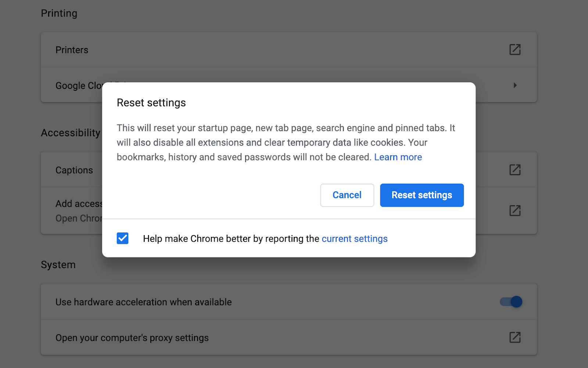Cancel the Reset settings dialog

347,195
